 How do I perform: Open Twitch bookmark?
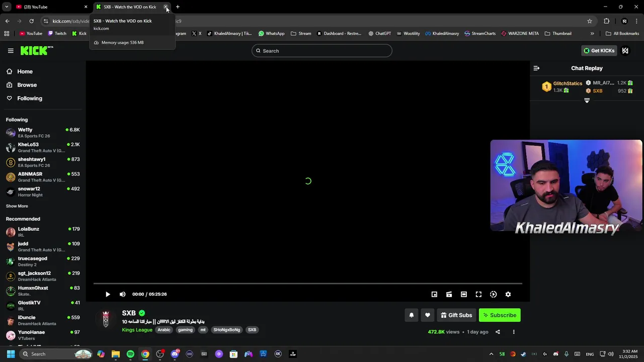(57, 34)
